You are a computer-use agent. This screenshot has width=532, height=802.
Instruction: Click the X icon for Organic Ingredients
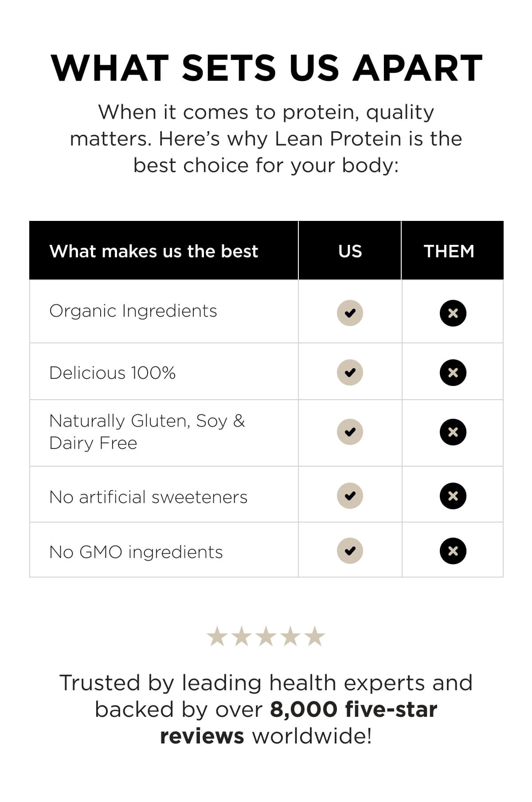(453, 313)
